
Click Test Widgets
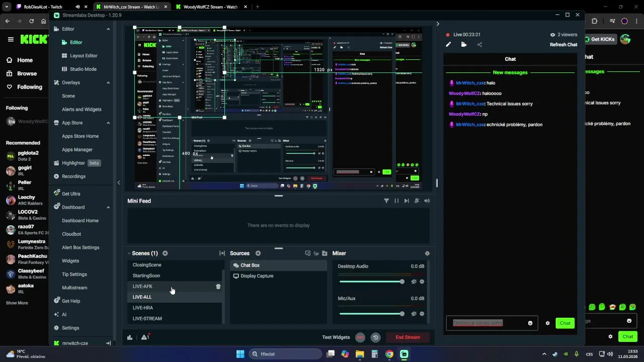pos(336,337)
